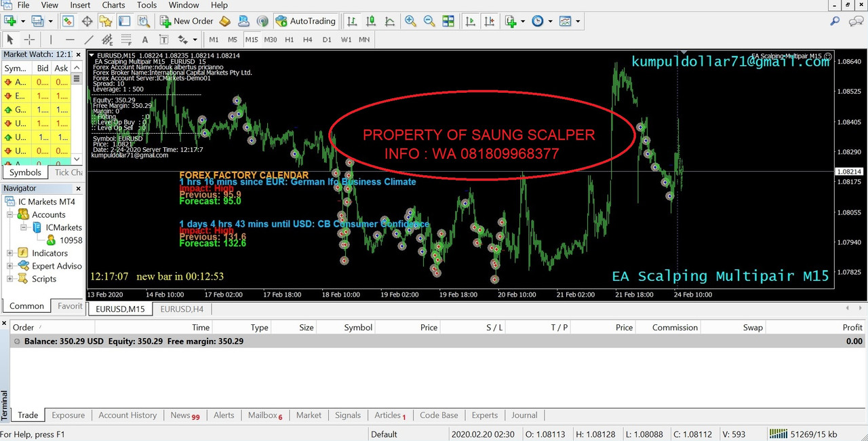The height and width of the screenshot is (441, 868).
Task: Expand the Scripts tree node
Action: [10, 279]
